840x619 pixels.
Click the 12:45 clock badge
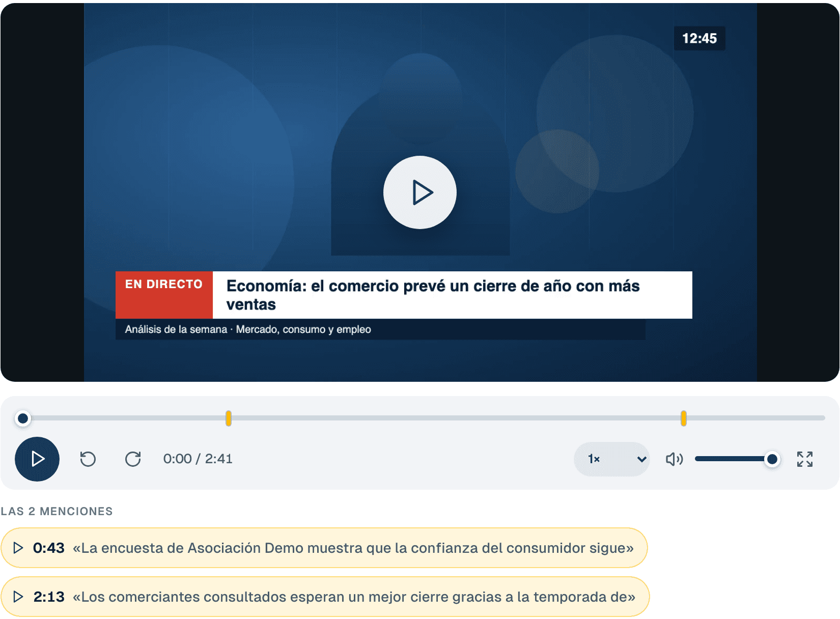tap(699, 39)
